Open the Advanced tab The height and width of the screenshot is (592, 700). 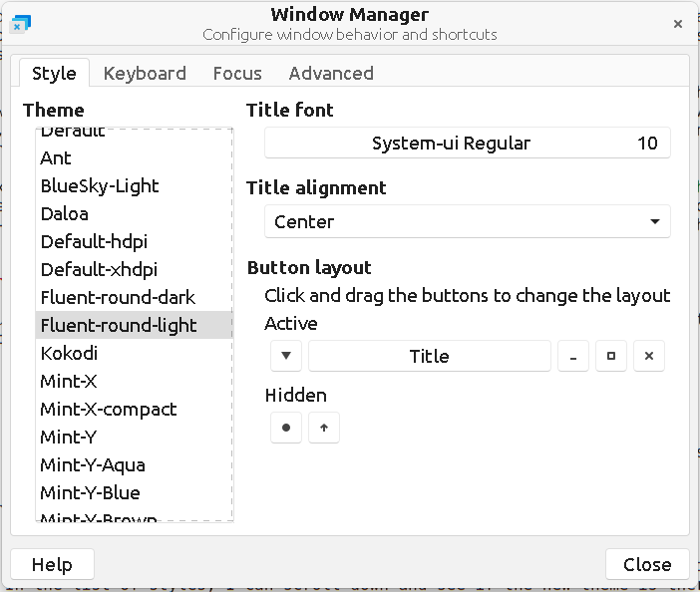click(x=331, y=73)
